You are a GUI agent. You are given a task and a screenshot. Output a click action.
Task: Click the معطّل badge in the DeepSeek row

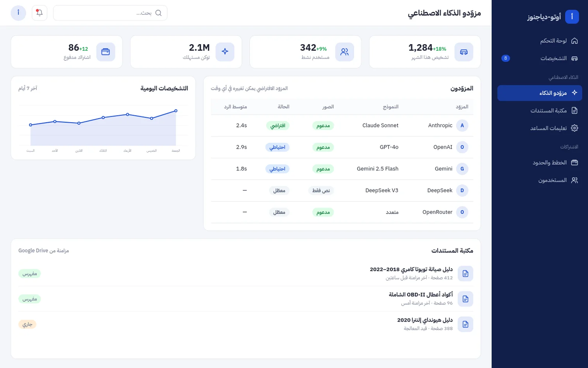[279, 191]
